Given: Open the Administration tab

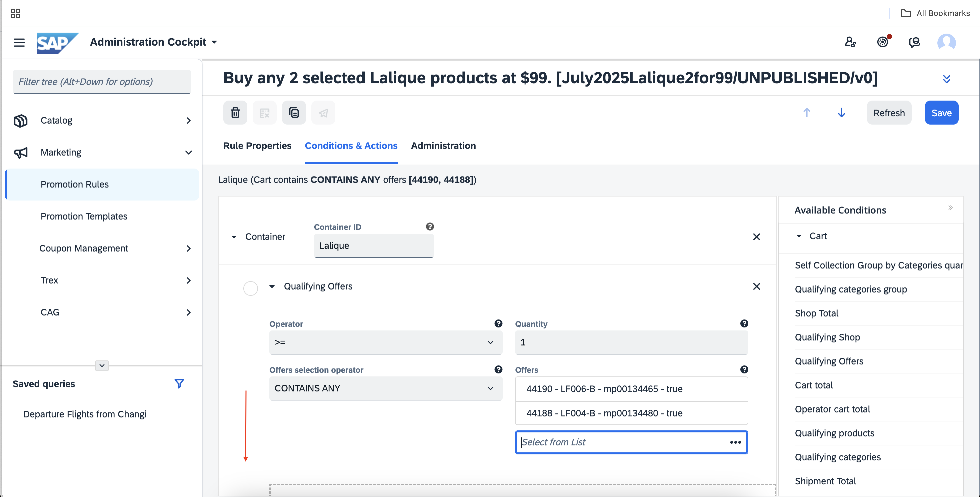Looking at the screenshot, I should 443,146.
